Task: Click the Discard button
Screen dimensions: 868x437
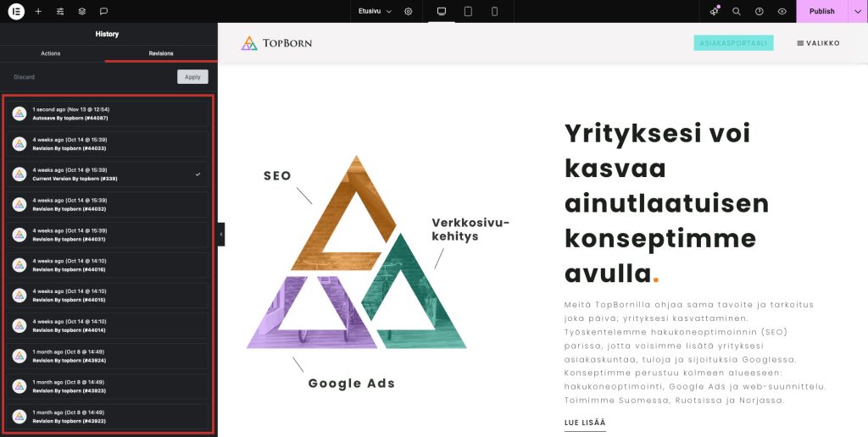Action: 25,77
